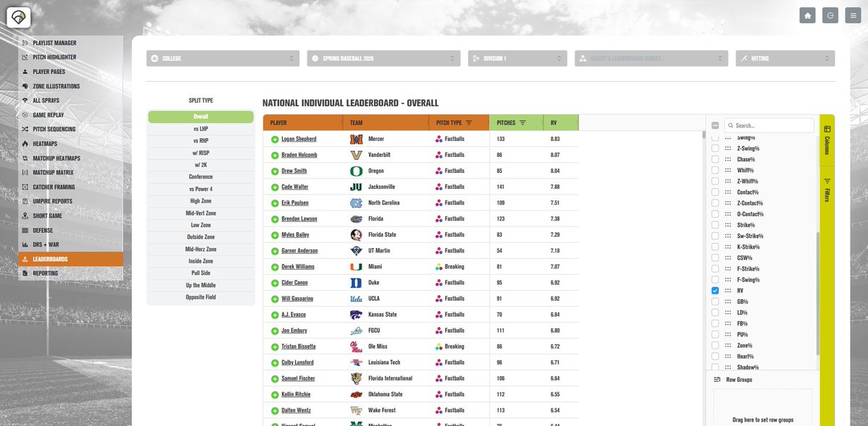Screen dimensions: 868x426
Task: Click the leaderboard table vertical scrollbar
Action: click(703, 134)
